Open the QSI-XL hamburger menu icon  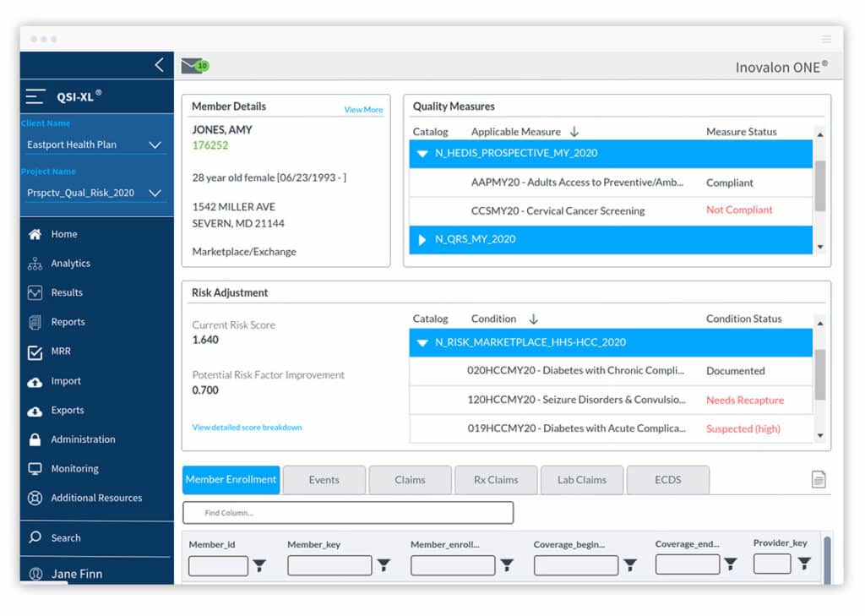click(x=35, y=97)
